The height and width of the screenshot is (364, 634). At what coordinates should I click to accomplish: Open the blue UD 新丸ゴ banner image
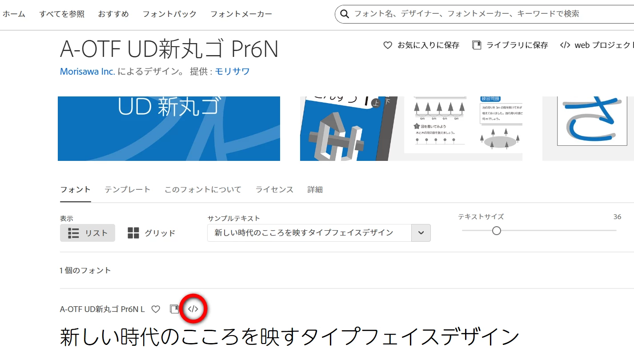pos(169,128)
